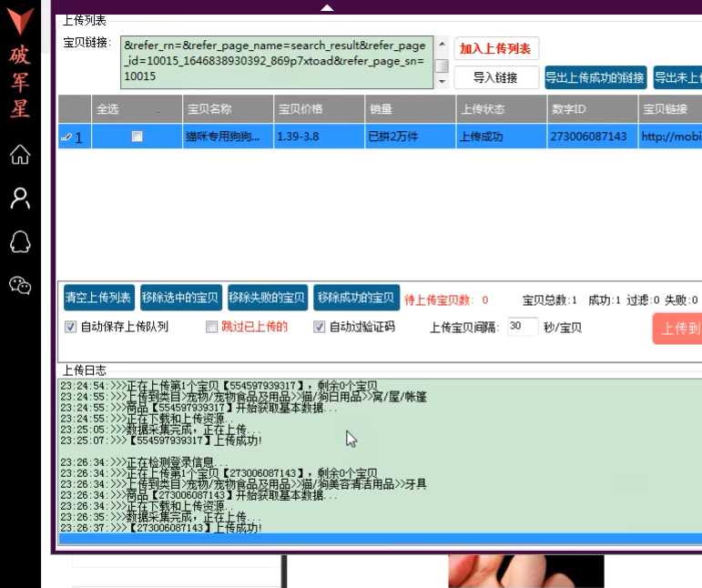Tick the checkbox in row 1

click(137, 137)
